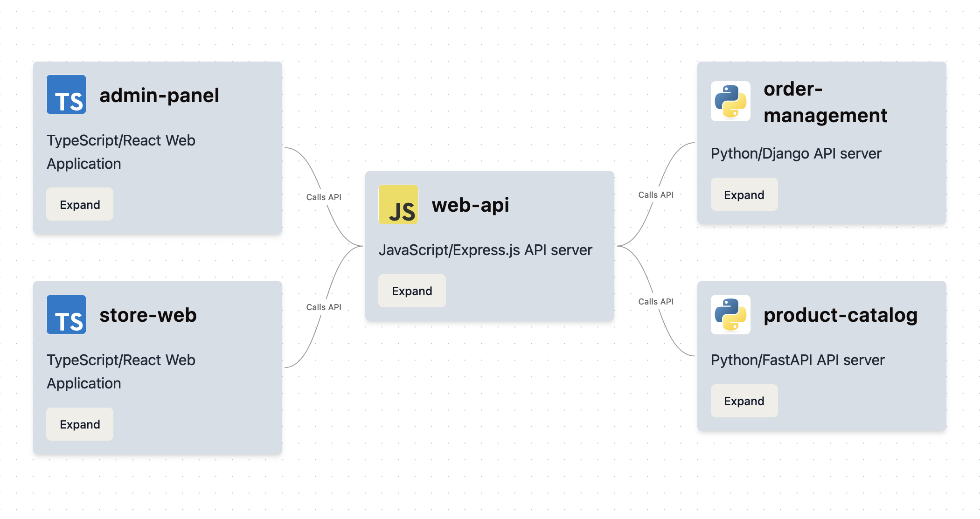This screenshot has width=980, height=519.
Task: Select the JavaScript icon on web-api node
Action: [x=398, y=205]
